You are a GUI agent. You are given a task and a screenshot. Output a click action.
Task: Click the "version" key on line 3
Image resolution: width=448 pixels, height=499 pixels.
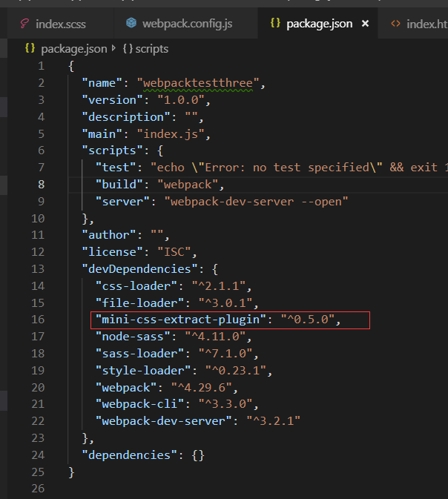[x=113, y=100]
